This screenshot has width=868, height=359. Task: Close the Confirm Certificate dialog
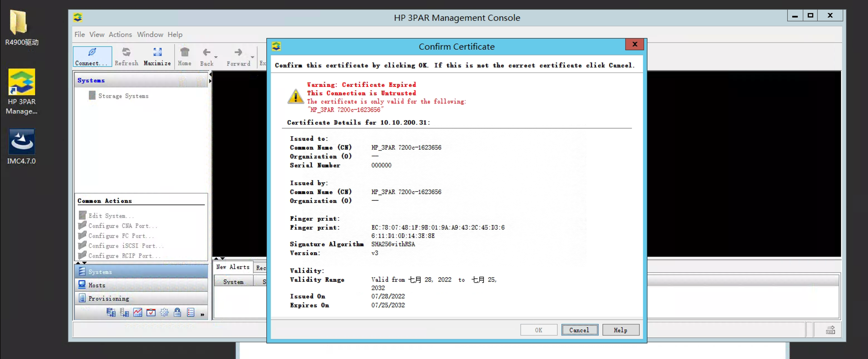(635, 44)
